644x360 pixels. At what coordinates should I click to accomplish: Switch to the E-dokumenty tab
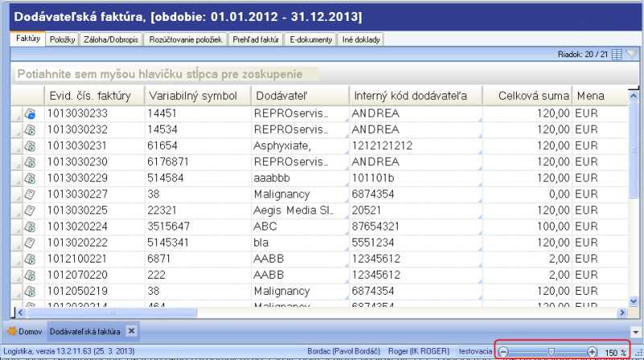click(311, 39)
